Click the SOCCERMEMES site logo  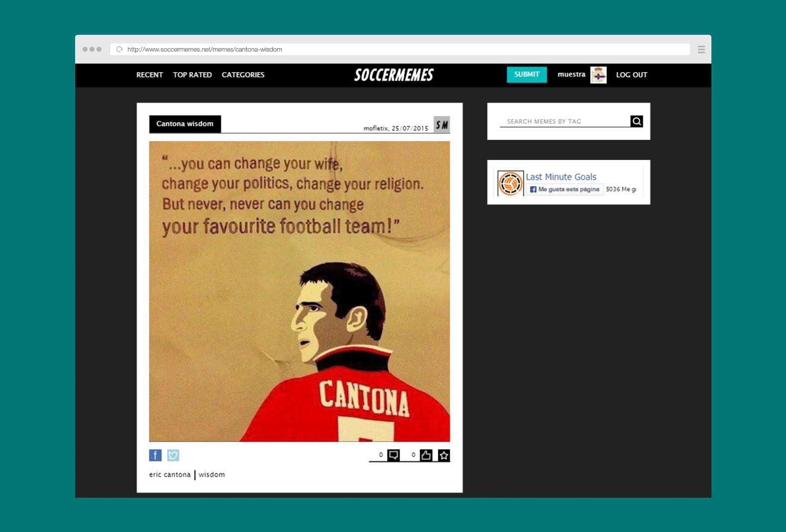tap(393, 75)
